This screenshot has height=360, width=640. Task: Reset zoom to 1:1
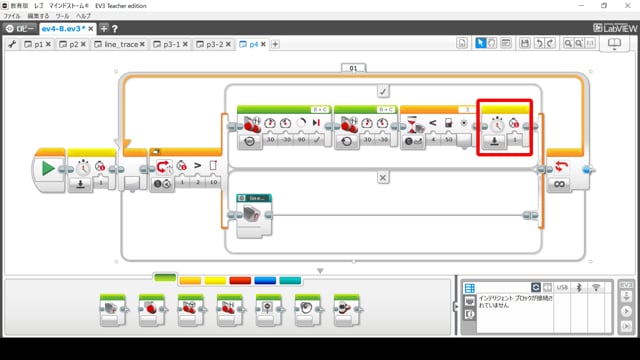point(590,43)
